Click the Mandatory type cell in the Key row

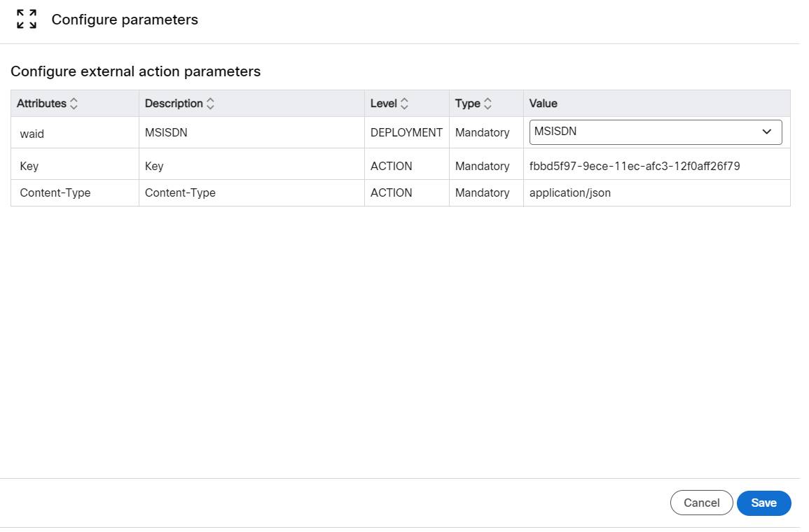[482, 166]
